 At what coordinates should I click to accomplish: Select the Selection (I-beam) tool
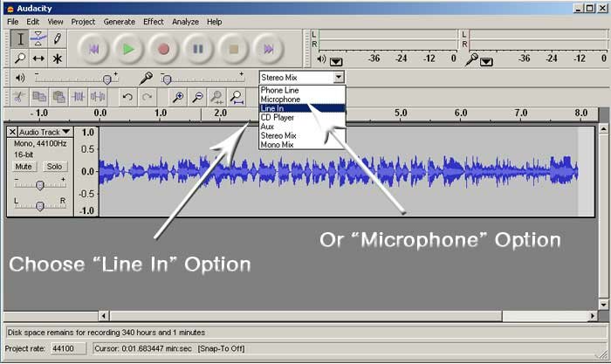coord(19,39)
